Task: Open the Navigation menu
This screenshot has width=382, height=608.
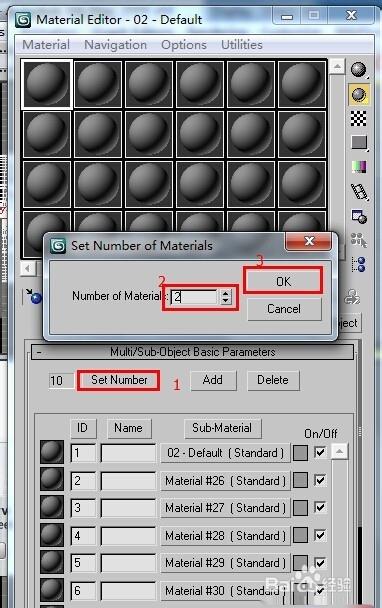Action: pos(116,45)
